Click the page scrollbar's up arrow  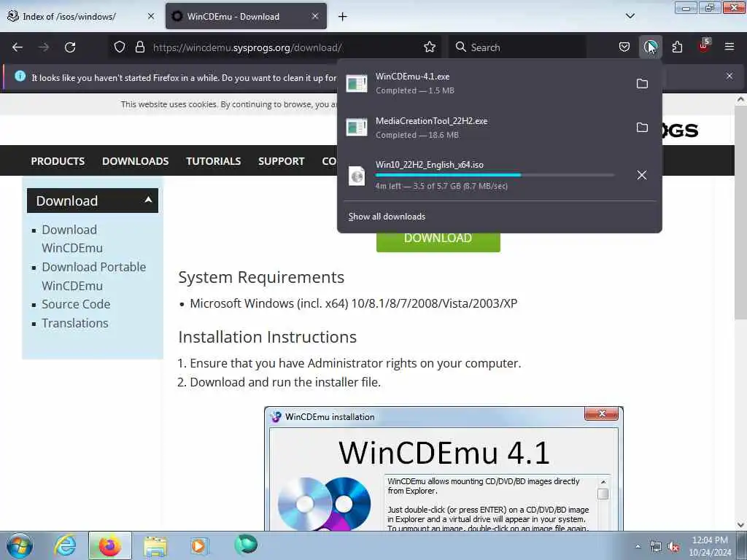click(x=740, y=99)
